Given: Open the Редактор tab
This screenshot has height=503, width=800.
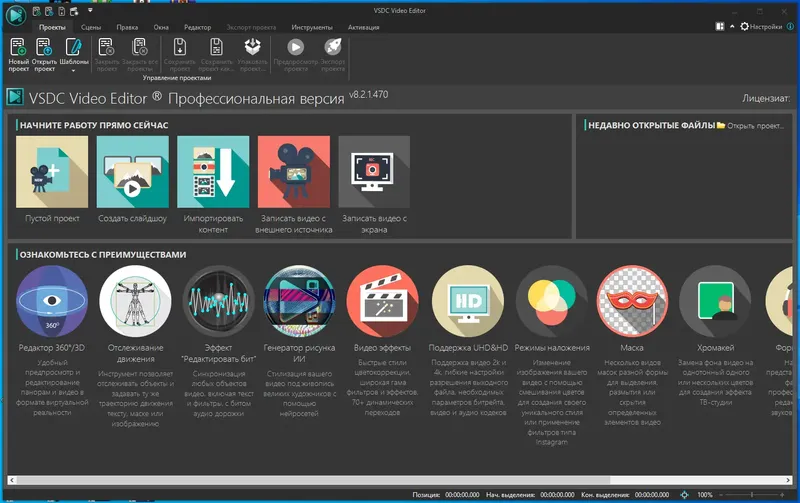Looking at the screenshot, I should pyautogui.click(x=197, y=27).
